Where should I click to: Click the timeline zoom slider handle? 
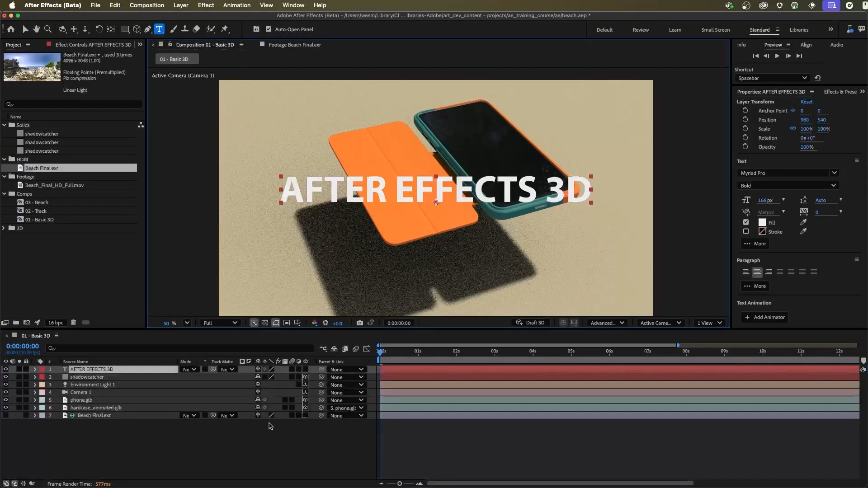point(399,483)
